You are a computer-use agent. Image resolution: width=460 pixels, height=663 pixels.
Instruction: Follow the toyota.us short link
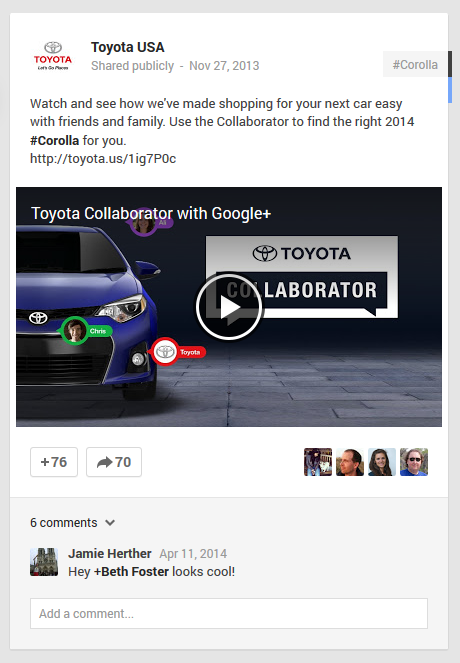click(103, 159)
